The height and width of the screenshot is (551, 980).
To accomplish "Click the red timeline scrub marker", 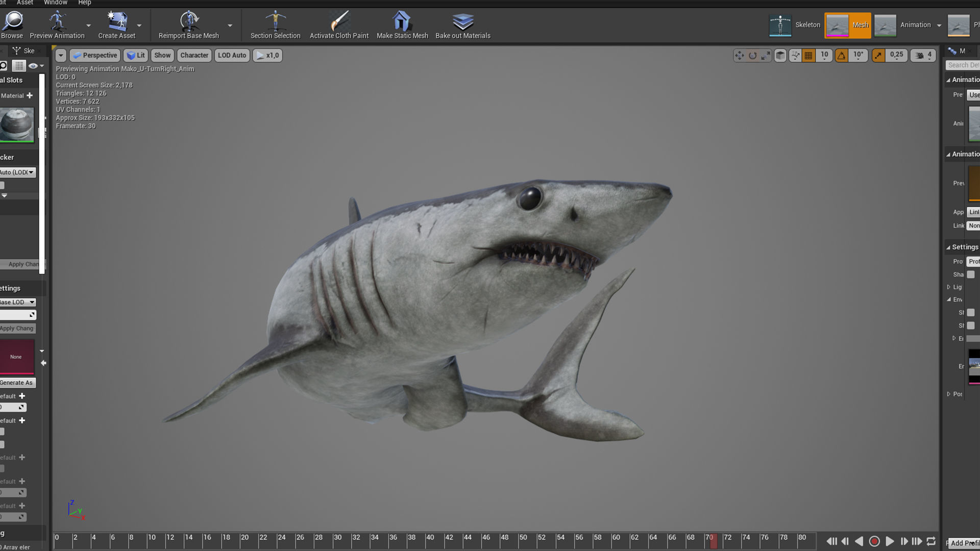I will click(x=714, y=541).
